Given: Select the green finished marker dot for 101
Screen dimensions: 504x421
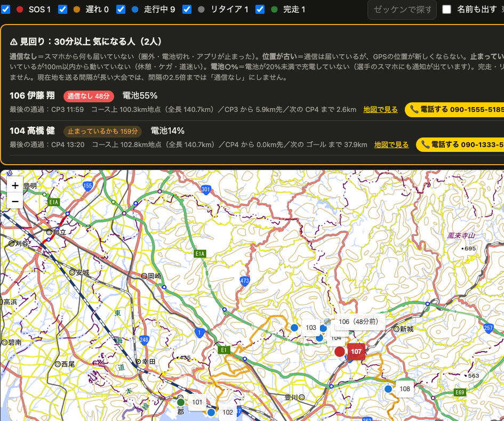Looking at the screenshot, I should pos(181,402).
